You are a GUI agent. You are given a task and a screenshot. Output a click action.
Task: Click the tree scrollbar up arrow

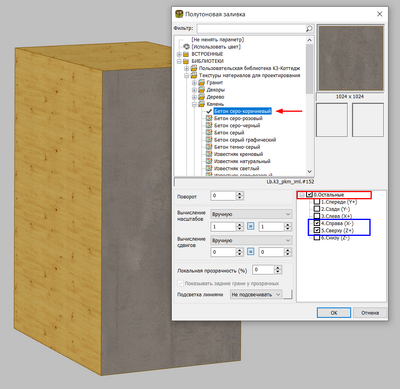click(x=310, y=40)
